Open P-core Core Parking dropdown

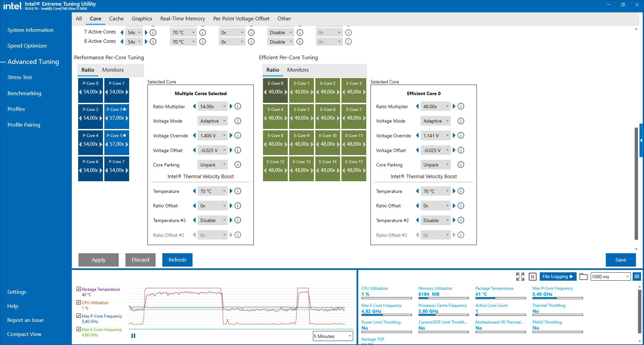[x=213, y=165]
